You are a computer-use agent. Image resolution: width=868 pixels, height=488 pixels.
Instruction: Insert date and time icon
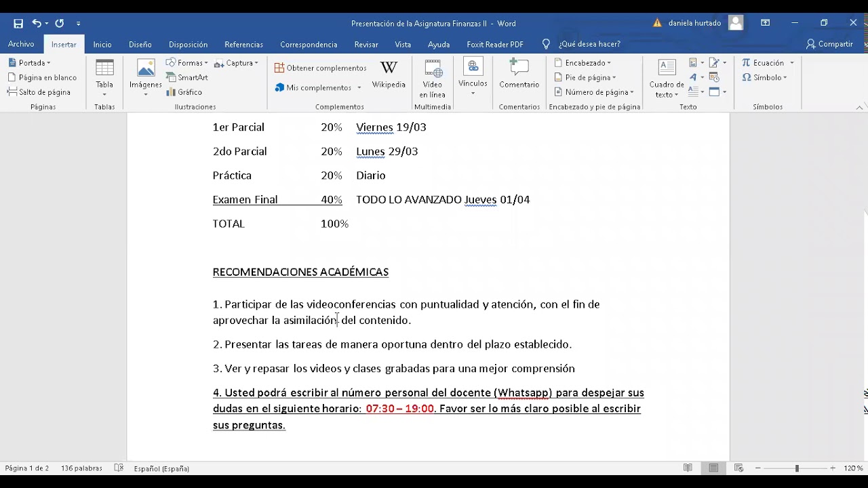(x=714, y=77)
